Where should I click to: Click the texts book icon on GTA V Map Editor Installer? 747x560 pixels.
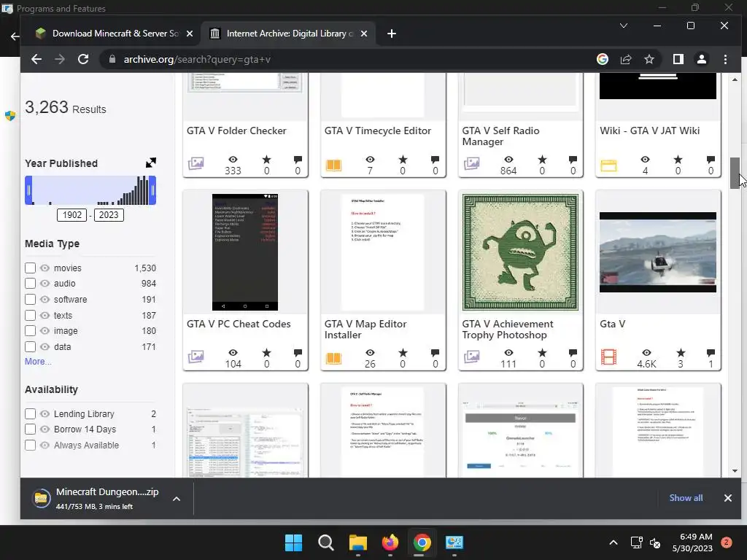click(333, 357)
